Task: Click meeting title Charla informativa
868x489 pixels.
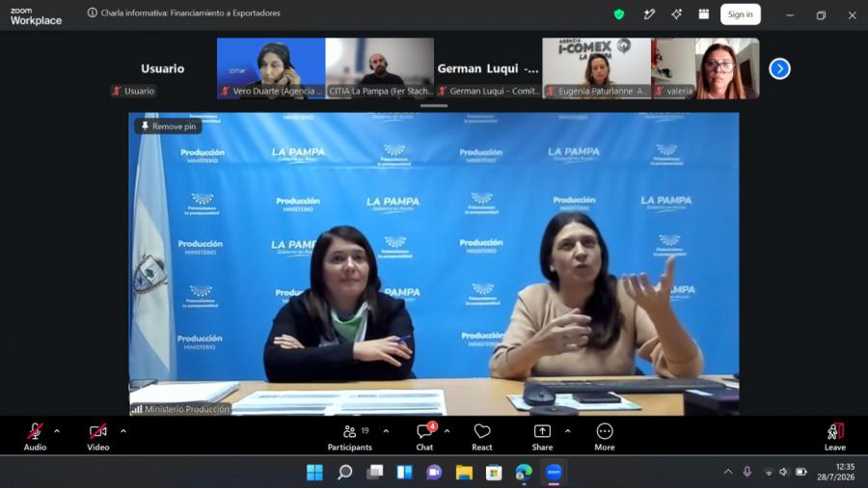Action: (190, 13)
